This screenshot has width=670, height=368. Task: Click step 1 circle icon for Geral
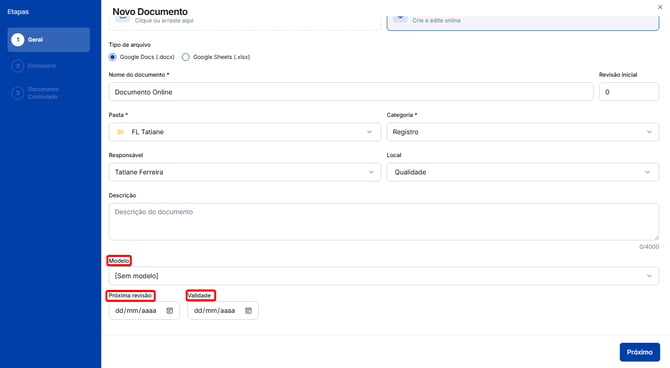pyautogui.click(x=18, y=40)
